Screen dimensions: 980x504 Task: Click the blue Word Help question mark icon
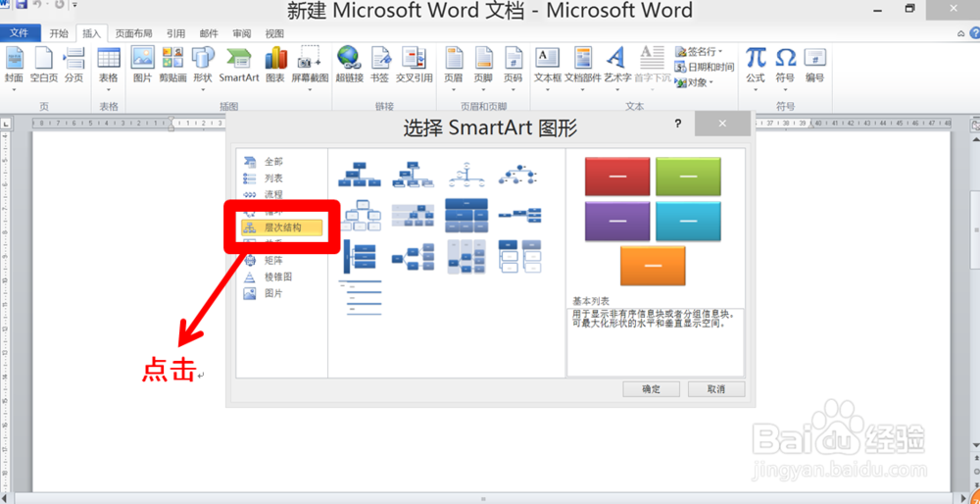coord(973,33)
